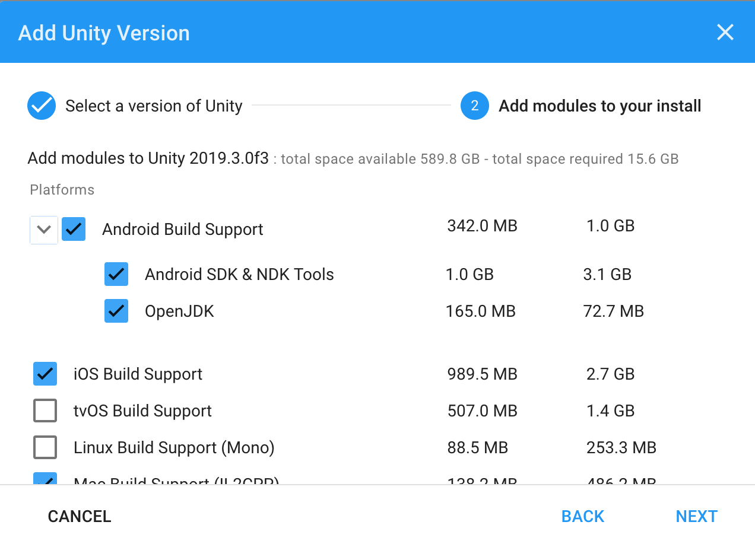Click NEXT to continue install
Image resolution: width=755 pixels, height=560 pixels.
tap(696, 516)
